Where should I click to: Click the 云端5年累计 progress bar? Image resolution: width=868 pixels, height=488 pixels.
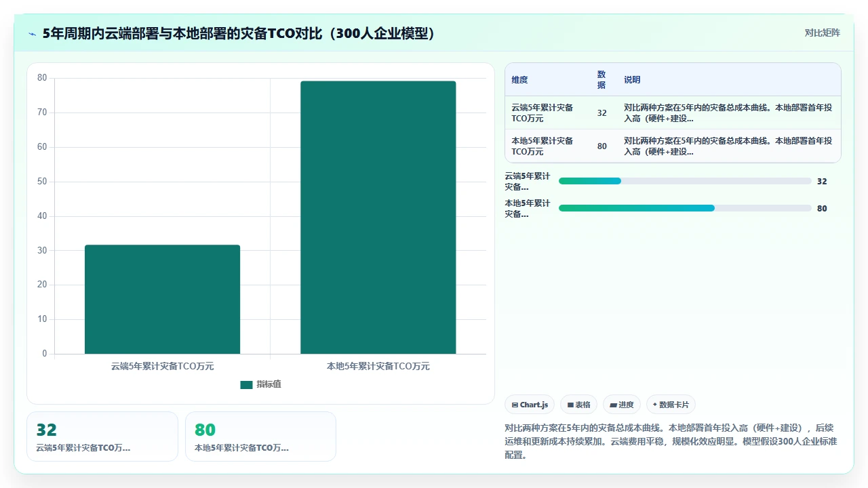[x=685, y=181]
